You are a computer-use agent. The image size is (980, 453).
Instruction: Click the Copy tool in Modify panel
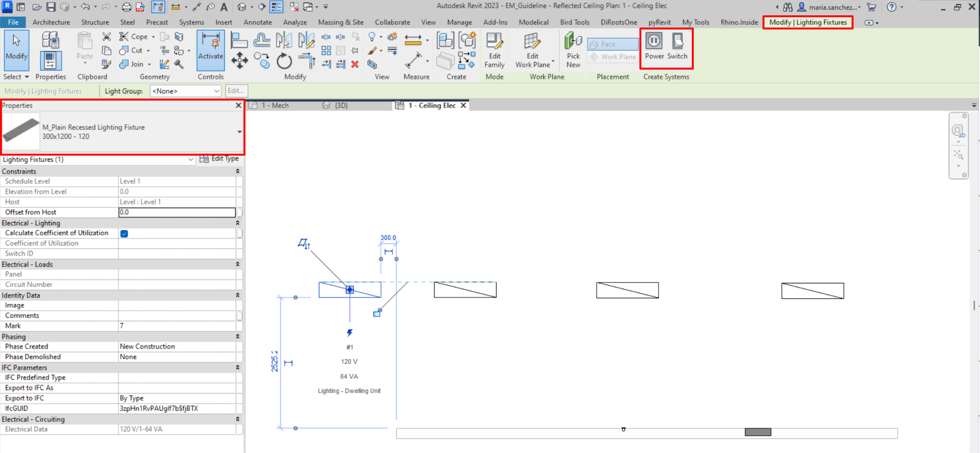point(262,60)
